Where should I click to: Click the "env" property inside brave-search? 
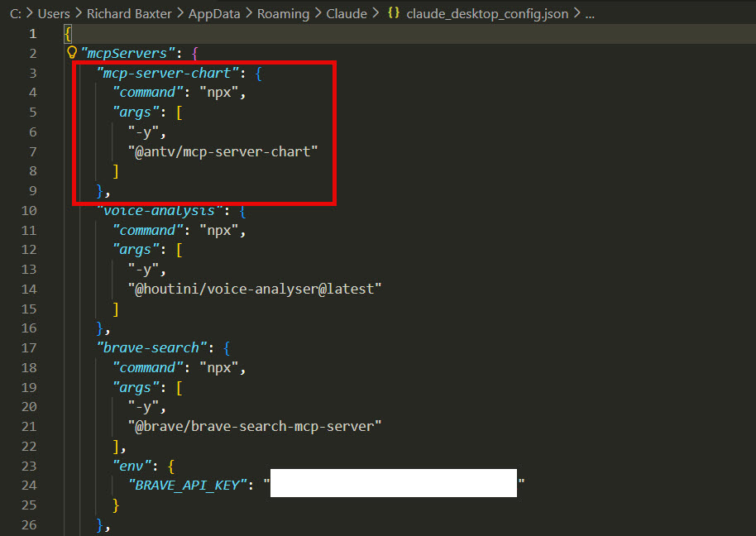coord(132,465)
